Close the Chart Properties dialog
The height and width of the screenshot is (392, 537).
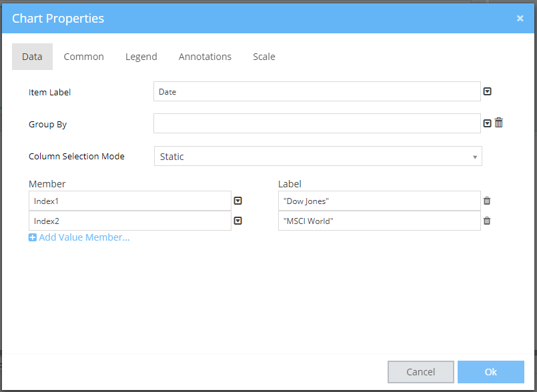(520, 18)
